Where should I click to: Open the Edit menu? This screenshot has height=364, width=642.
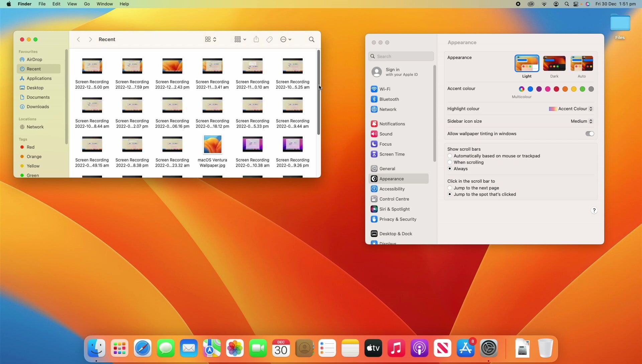(x=56, y=4)
